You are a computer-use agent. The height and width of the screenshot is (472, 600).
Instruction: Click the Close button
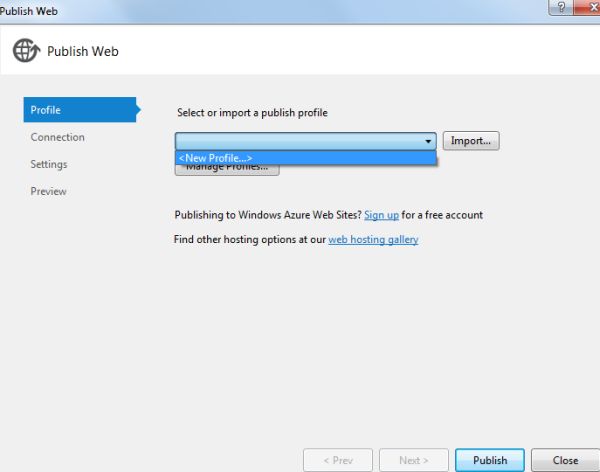coord(565,460)
